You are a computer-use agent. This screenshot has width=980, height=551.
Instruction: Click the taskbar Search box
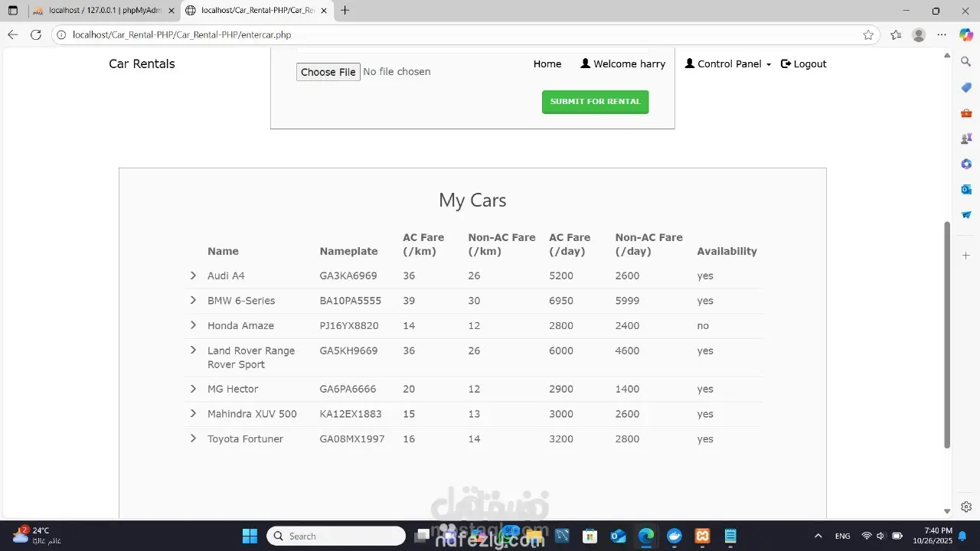point(336,536)
